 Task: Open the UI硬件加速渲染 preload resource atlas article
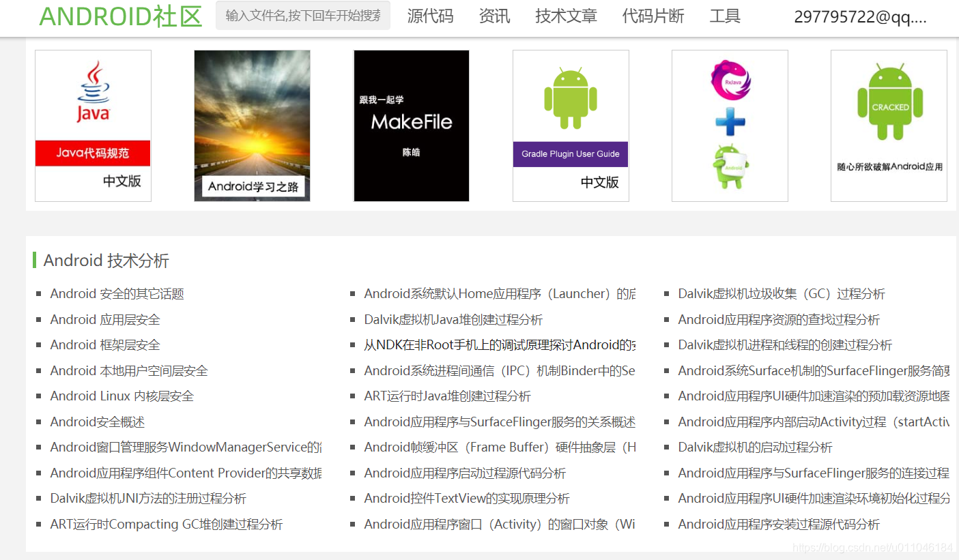814,396
